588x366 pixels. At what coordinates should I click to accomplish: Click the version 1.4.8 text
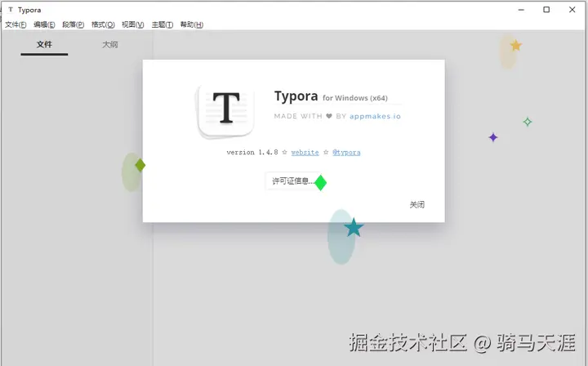point(252,152)
